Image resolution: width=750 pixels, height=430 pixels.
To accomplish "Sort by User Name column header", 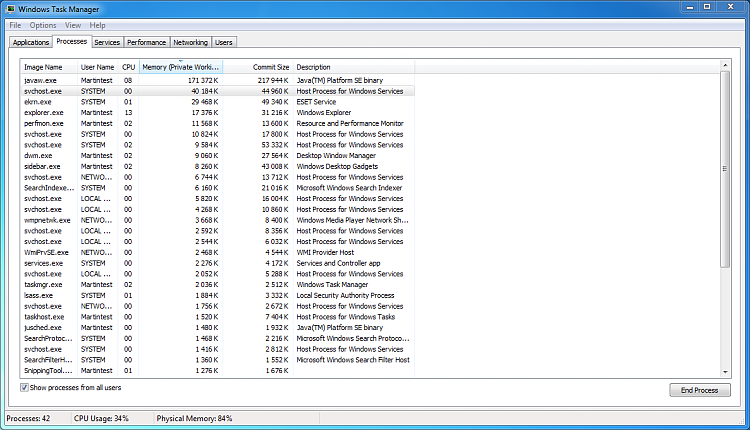I will 98,67.
